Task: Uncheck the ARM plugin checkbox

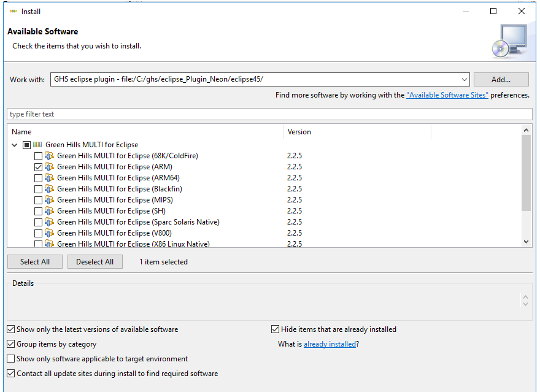Action: tap(38, 167)
